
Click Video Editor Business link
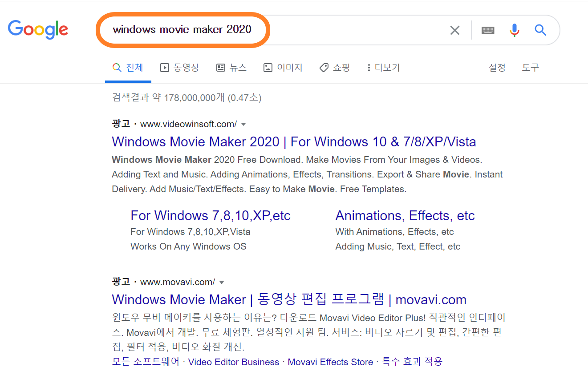coord(234,362)
